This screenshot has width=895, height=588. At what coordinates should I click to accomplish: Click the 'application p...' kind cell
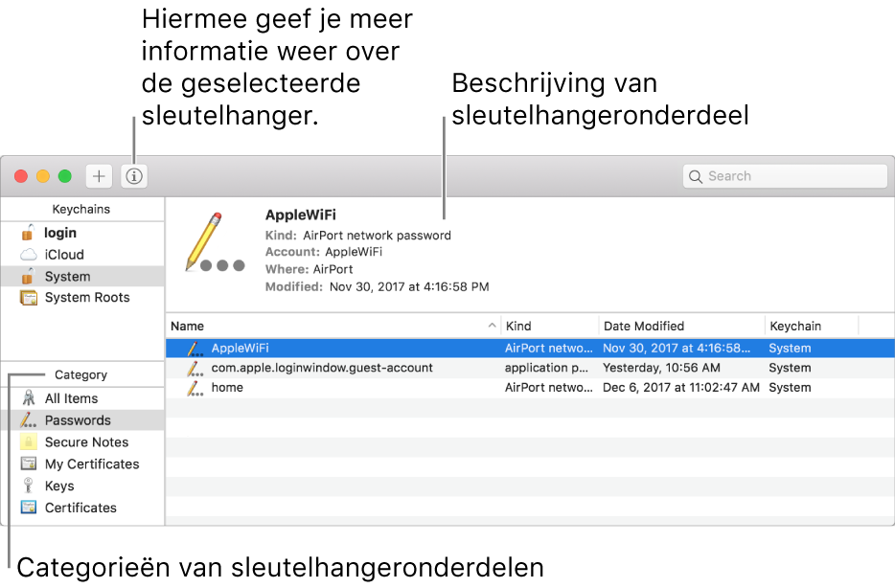tap(546, 368)
